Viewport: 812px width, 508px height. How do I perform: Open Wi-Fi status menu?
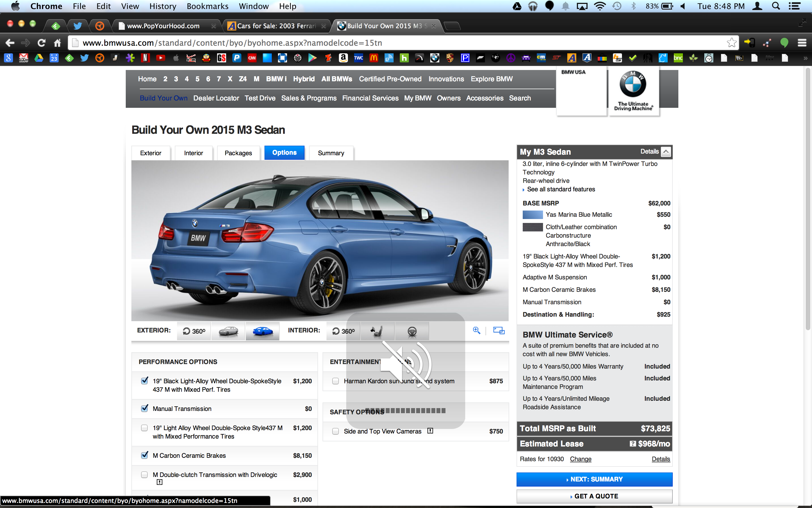pos(600,6)
